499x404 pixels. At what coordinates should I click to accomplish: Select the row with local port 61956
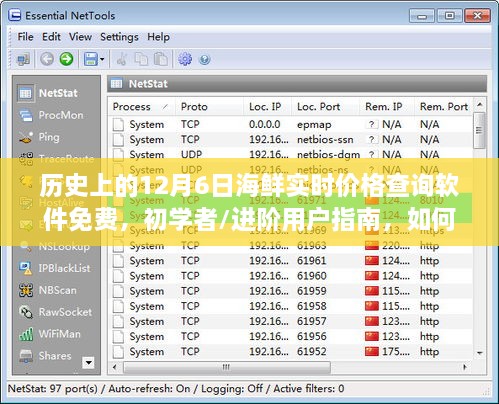coord(291,336)
